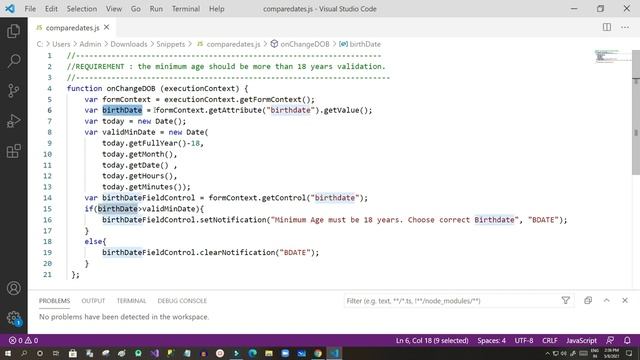The image size is (640, 360).
Task: Open the Extensions view
Action: tap(13, 151)
